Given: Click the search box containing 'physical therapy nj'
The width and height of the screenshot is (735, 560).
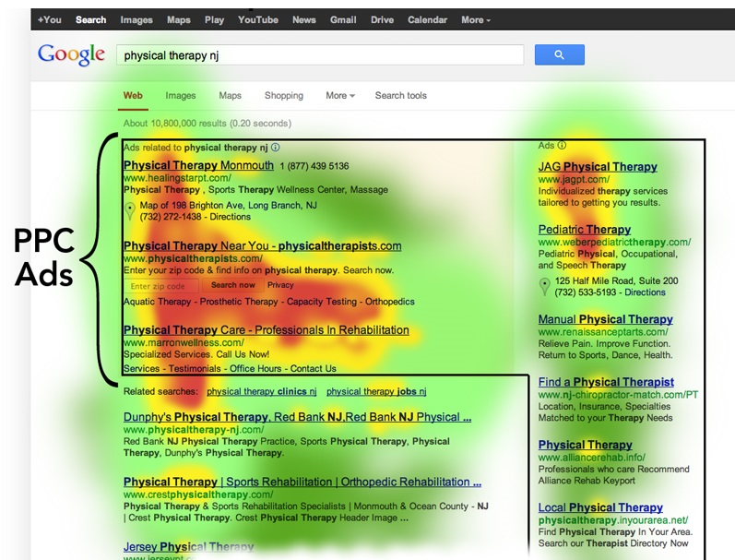Looking at the screenshot, I should coord(320,55).
